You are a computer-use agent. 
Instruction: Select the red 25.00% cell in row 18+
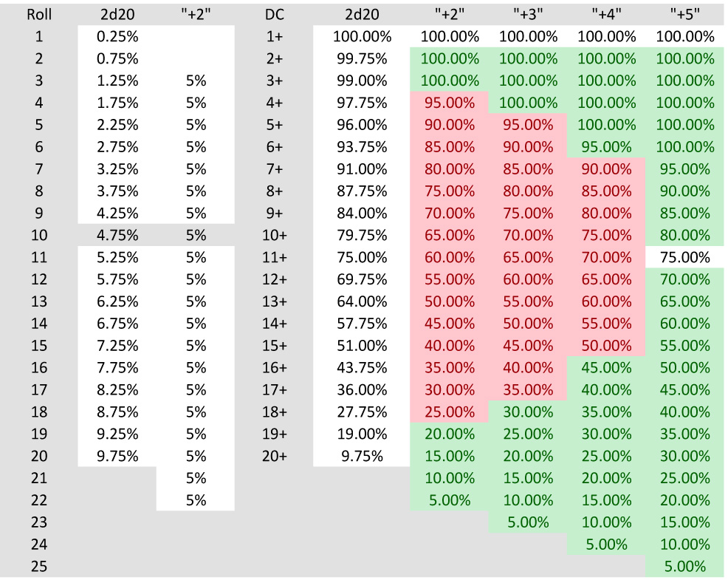click(x=449, y=412)
